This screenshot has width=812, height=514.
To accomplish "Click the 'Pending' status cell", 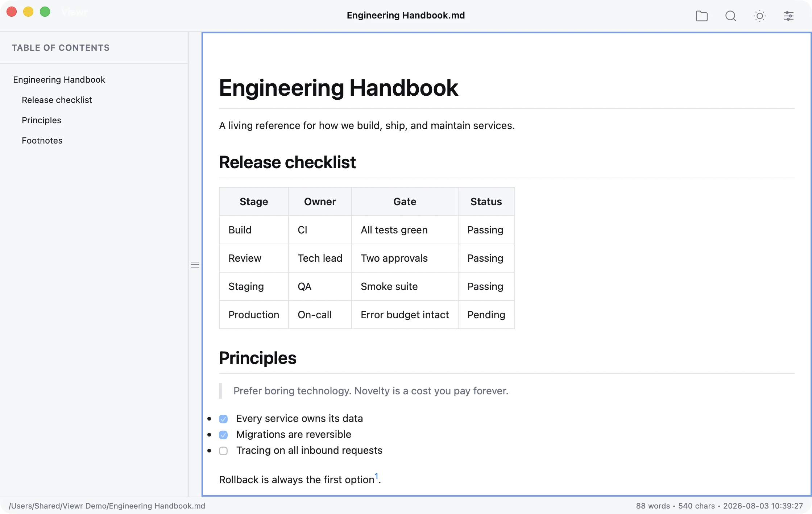I will [x=486, y=315].
